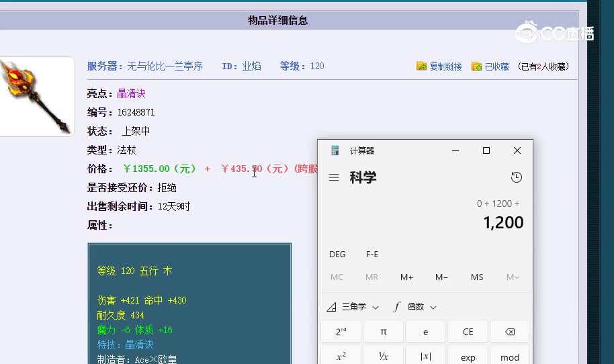Click the 物品详细信息 header

277,20
